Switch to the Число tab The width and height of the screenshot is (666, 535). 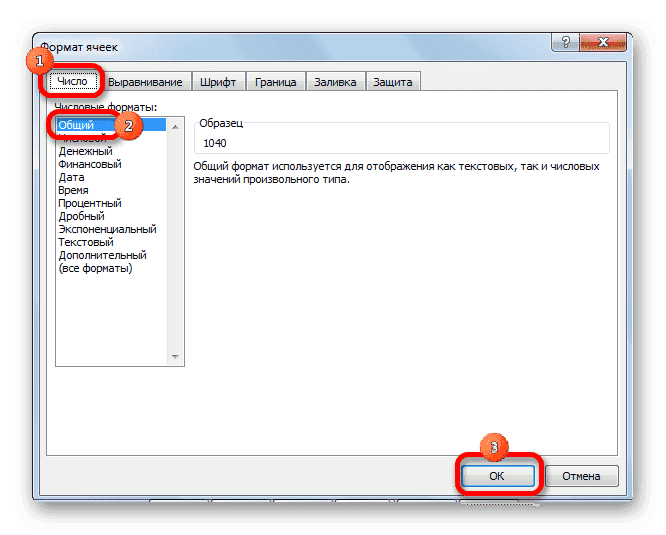[x=73, y=81]
